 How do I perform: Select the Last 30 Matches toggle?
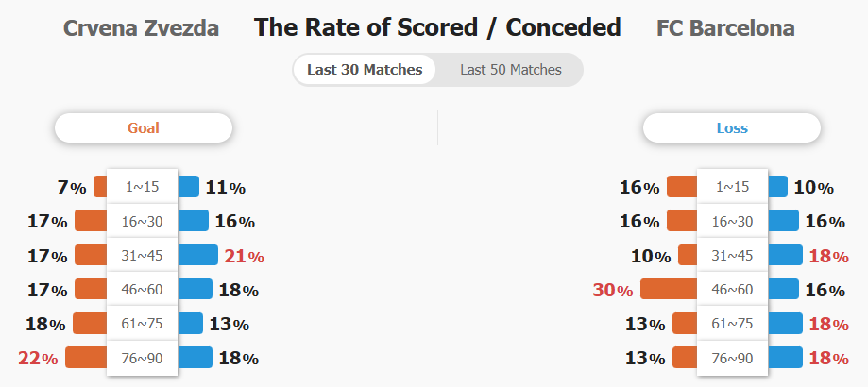pos(365,70)
